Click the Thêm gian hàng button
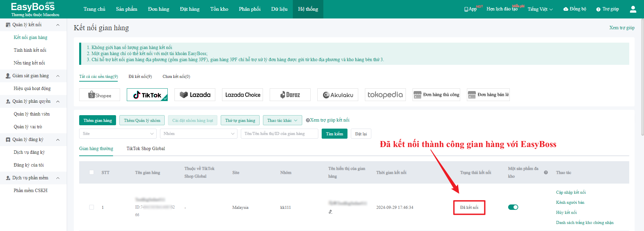 tap(98, 121)
